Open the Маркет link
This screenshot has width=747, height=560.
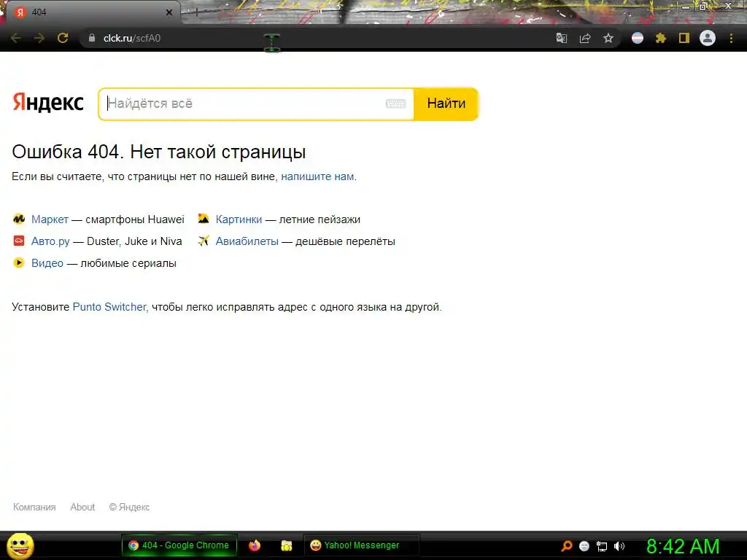pos(50,219)
